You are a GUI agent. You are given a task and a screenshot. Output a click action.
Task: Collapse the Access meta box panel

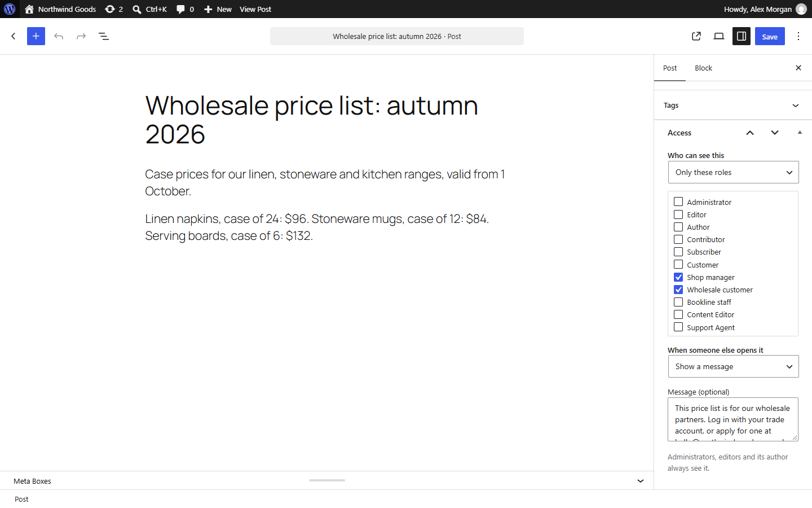click(800, 133)
